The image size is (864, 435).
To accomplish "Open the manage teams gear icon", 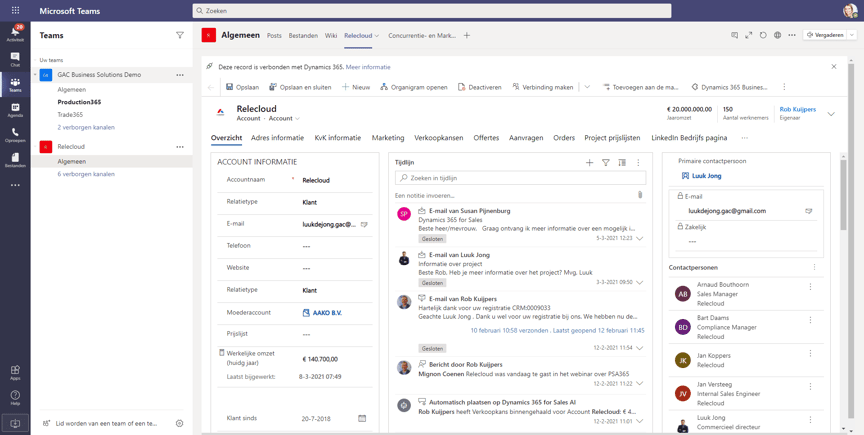I will pos(179,423).
